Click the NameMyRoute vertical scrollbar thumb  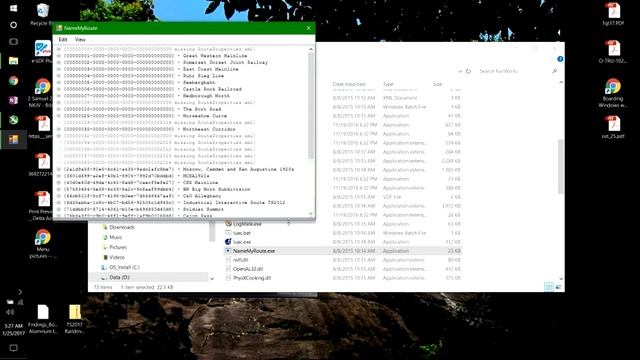pyautogui.click(x=311, y=106)
